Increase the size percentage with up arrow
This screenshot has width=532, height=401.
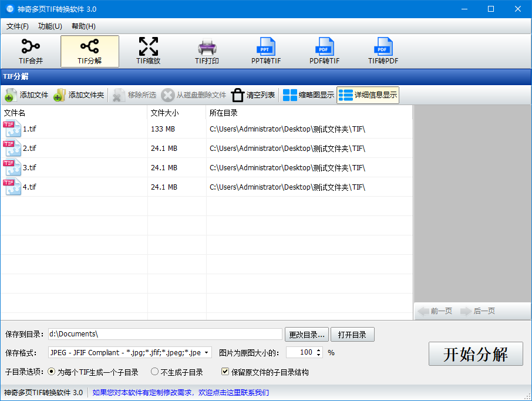click(319, 350)
